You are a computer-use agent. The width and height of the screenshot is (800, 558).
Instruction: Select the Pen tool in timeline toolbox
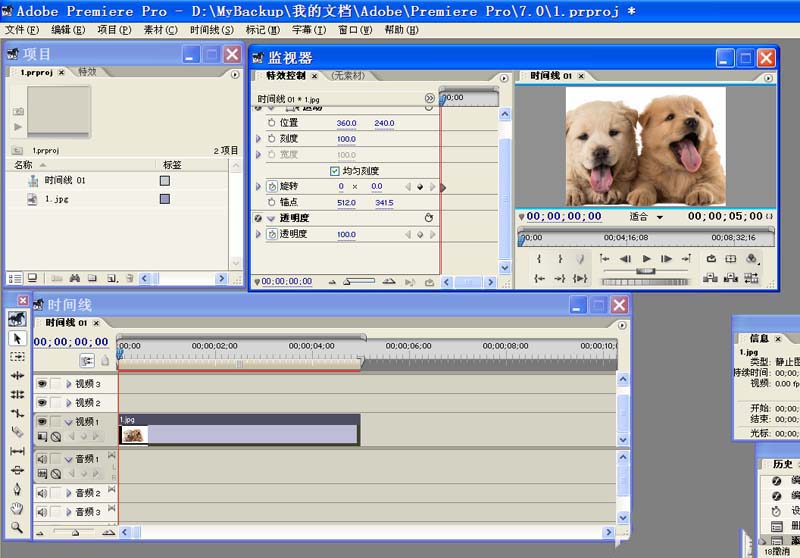tap(17, 489)
